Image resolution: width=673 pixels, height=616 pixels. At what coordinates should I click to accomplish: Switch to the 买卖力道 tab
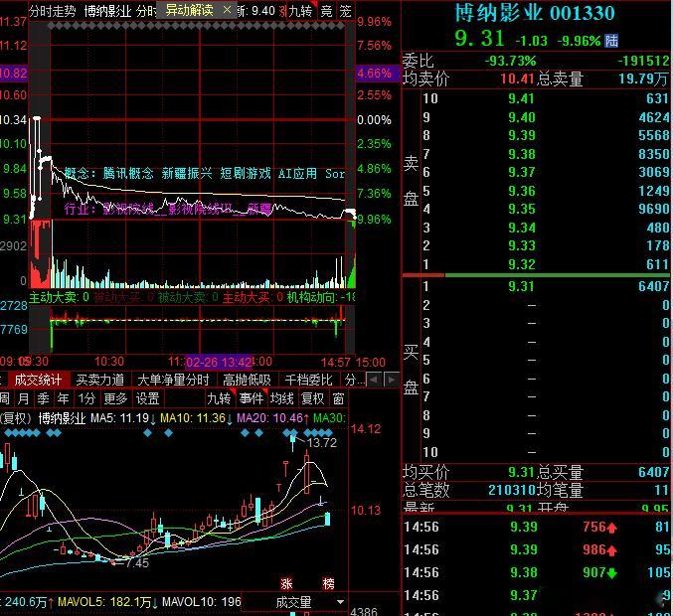(x=100, y=381)
